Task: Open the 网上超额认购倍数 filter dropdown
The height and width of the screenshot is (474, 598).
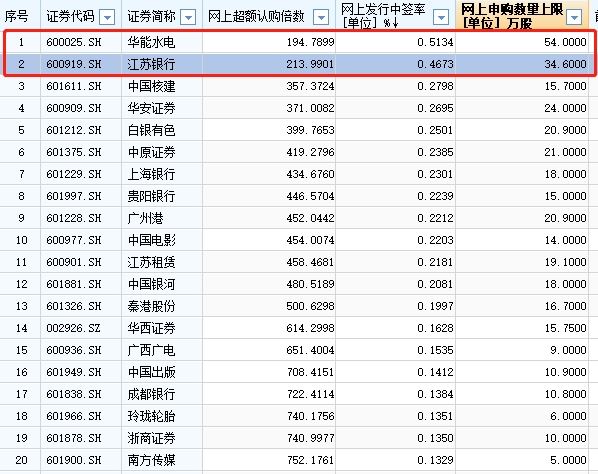Action: pos(321,17)
